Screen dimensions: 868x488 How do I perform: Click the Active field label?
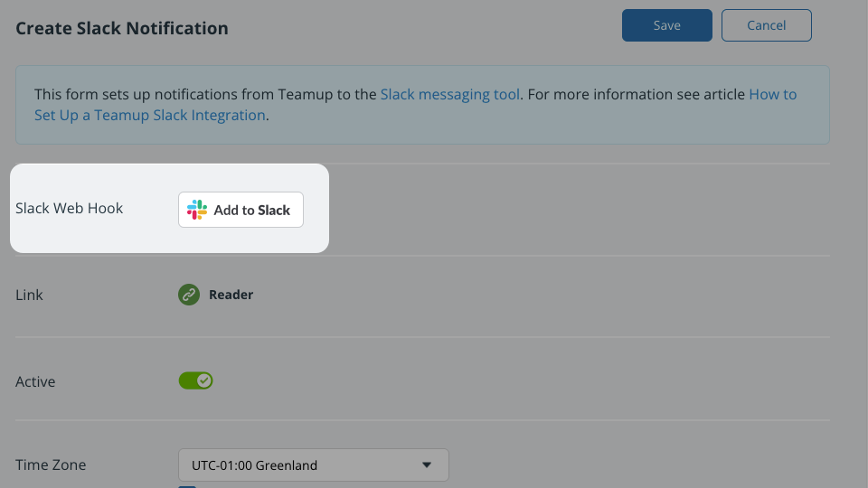[x=35, y=381]
